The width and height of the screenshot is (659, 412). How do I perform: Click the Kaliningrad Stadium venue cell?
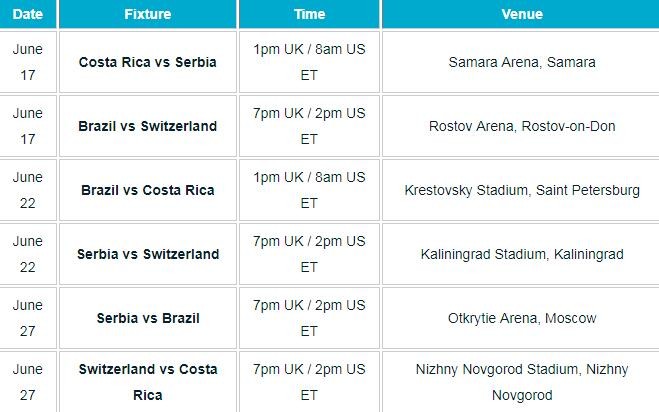tap(521, 254)
